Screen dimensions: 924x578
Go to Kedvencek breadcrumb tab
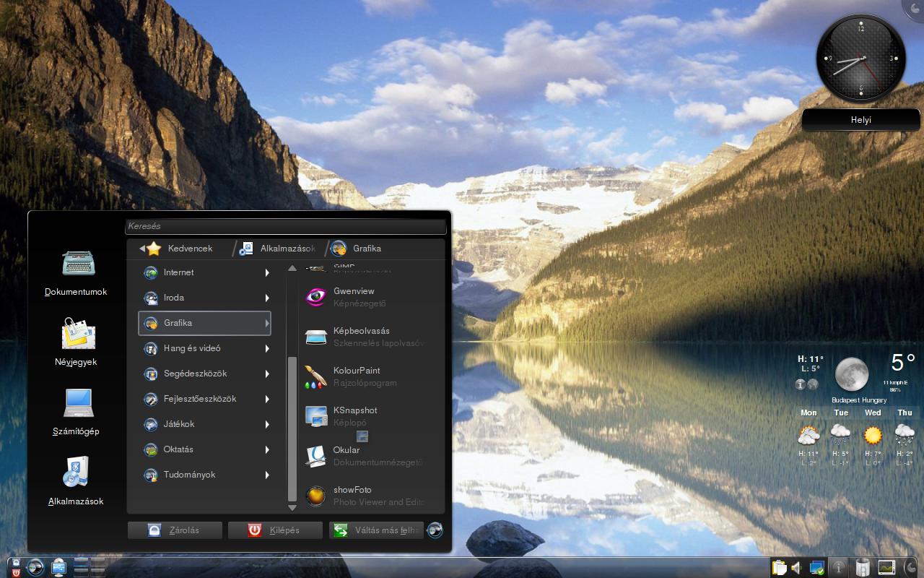[179, 249]
